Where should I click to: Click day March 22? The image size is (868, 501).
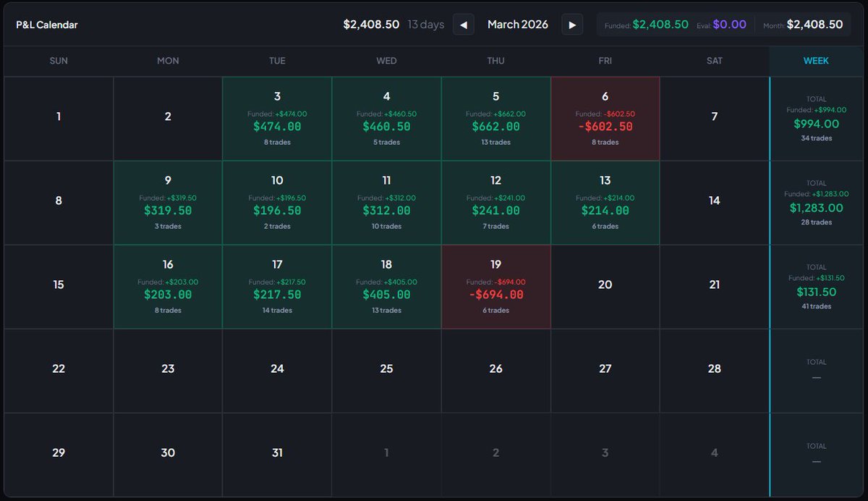[59, 371]
